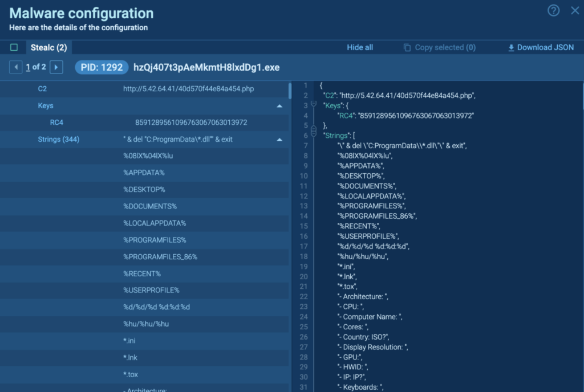584x392 pixels.
Task: Fold the "Keys" block in JSON gutter
Action: [313, 105]
